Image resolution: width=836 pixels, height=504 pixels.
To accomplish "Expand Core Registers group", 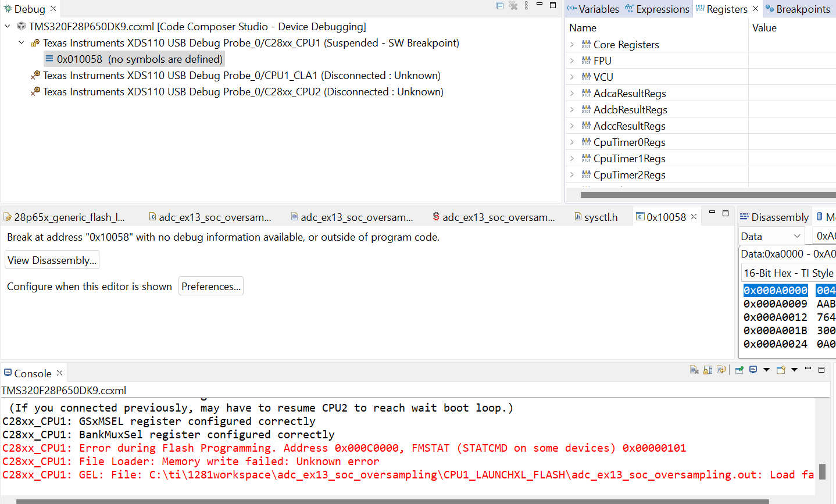I will click(572, 44).
